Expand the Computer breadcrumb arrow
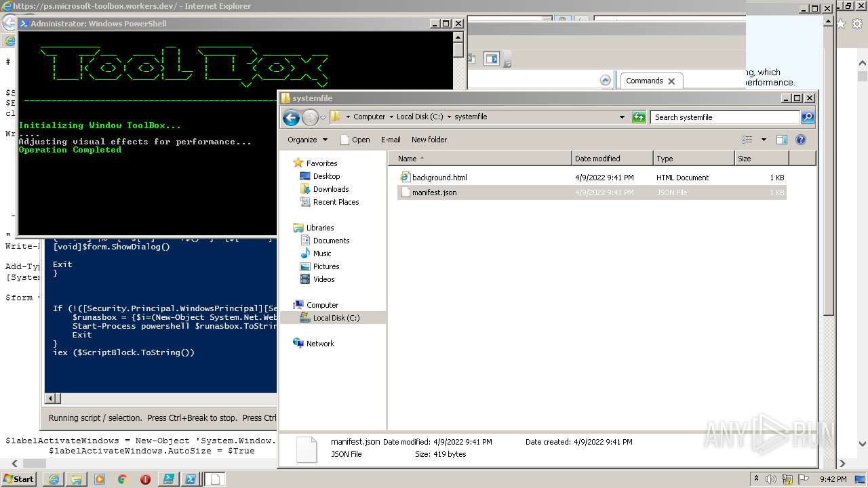868x488 pixels. (x=391, y=117)
